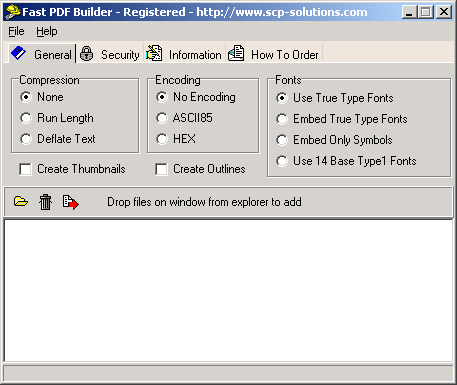
Task: Click the blue book icon on General tab
Action: coord(18,53)
